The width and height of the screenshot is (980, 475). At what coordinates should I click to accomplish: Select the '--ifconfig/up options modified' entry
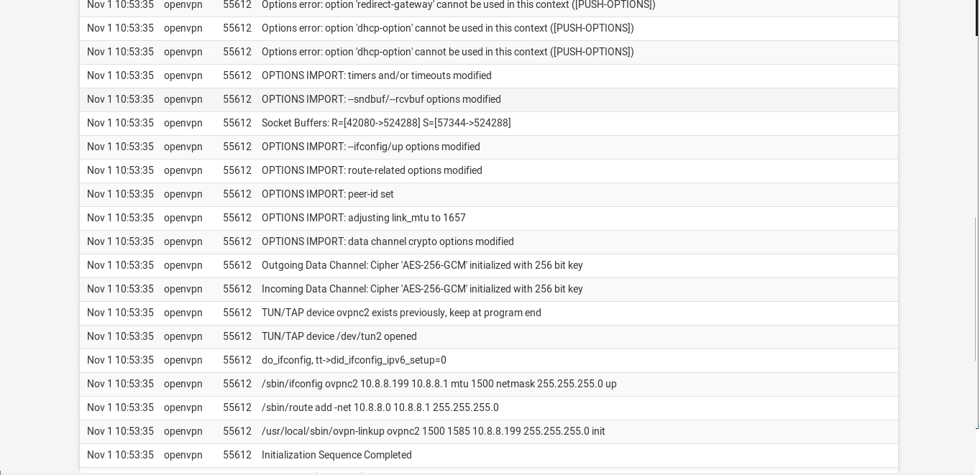click(370, 147)
